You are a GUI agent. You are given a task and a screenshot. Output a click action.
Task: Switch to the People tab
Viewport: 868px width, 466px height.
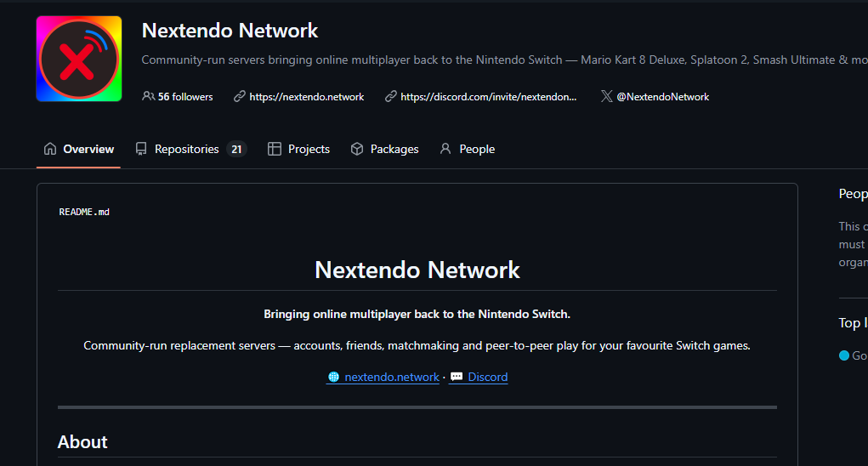(468, 149)
